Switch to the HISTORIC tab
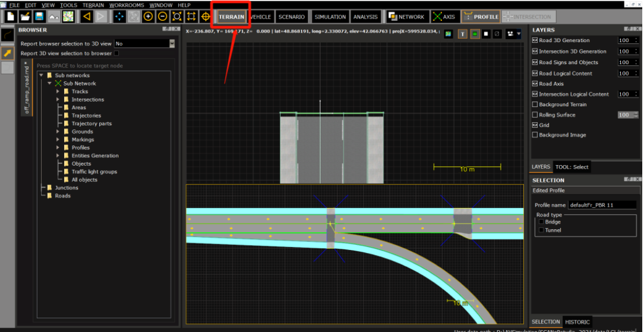644x332 pixels. [577, 322]
